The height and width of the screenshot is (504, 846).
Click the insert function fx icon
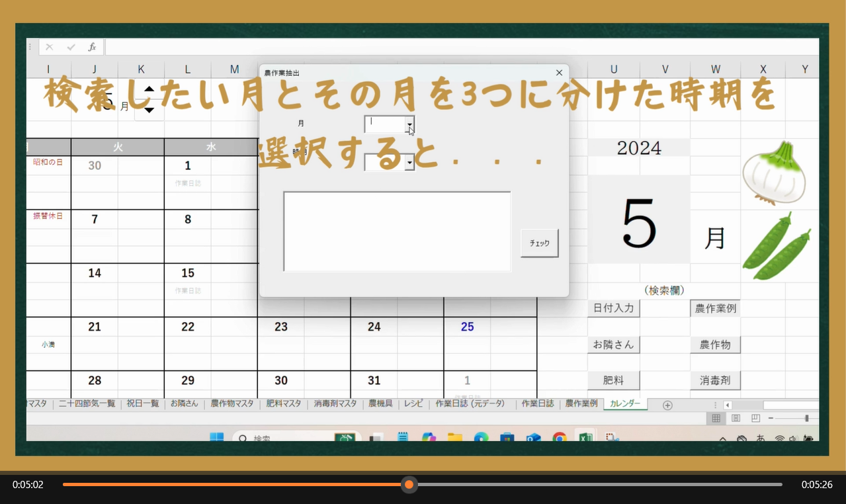point(92,47)
